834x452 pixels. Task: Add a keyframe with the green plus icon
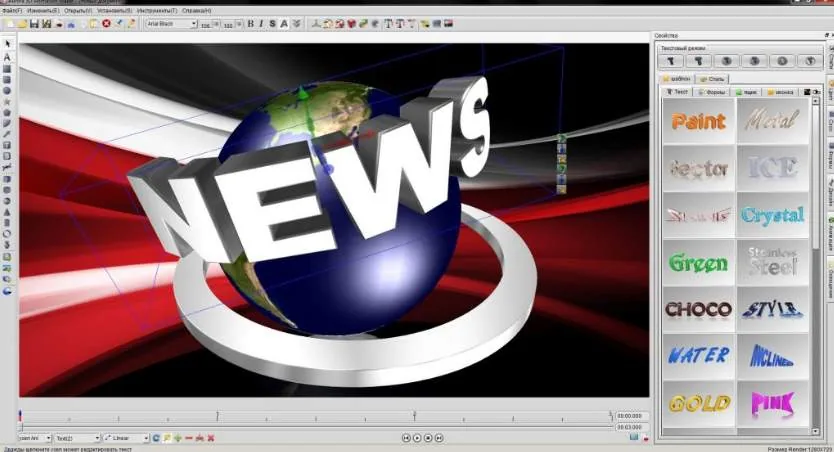[x=178, y=438]
